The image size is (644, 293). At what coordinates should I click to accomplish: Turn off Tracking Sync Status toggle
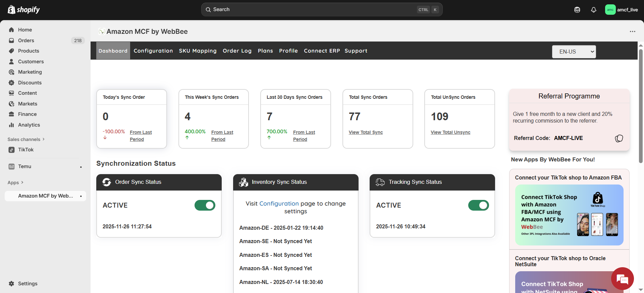click(478, 205)
